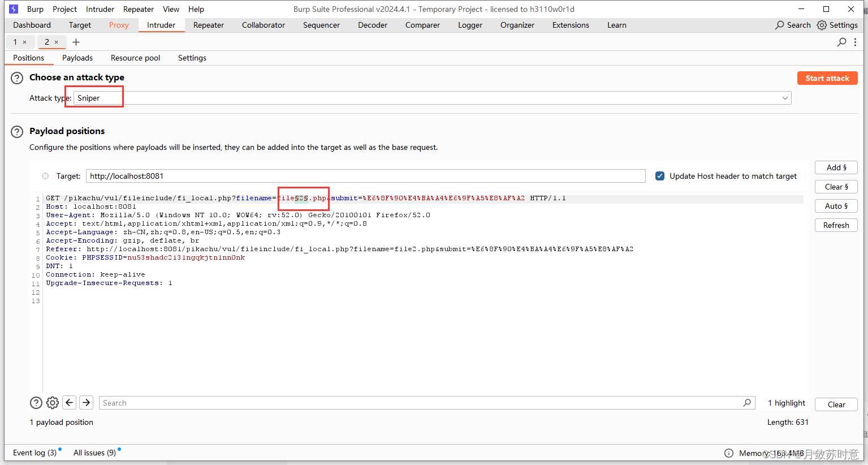Open the Burp menu

(35, 9)
